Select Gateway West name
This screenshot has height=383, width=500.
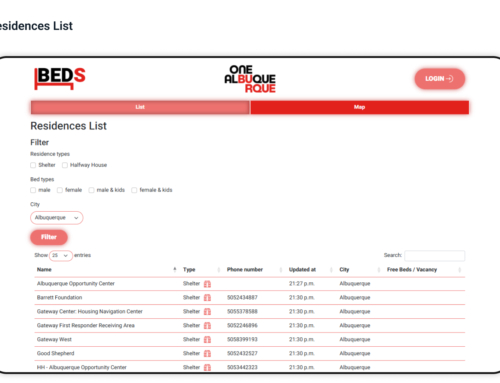click(54, 340)
